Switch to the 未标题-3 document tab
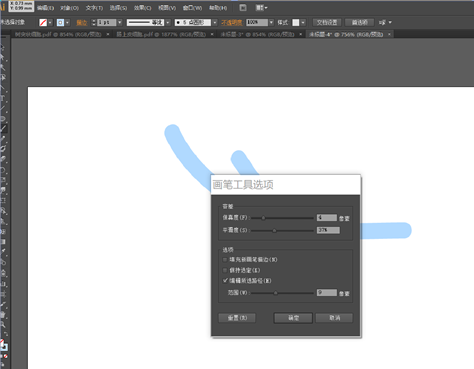Viewport: 474px width, 369px height. click(257, 34)
